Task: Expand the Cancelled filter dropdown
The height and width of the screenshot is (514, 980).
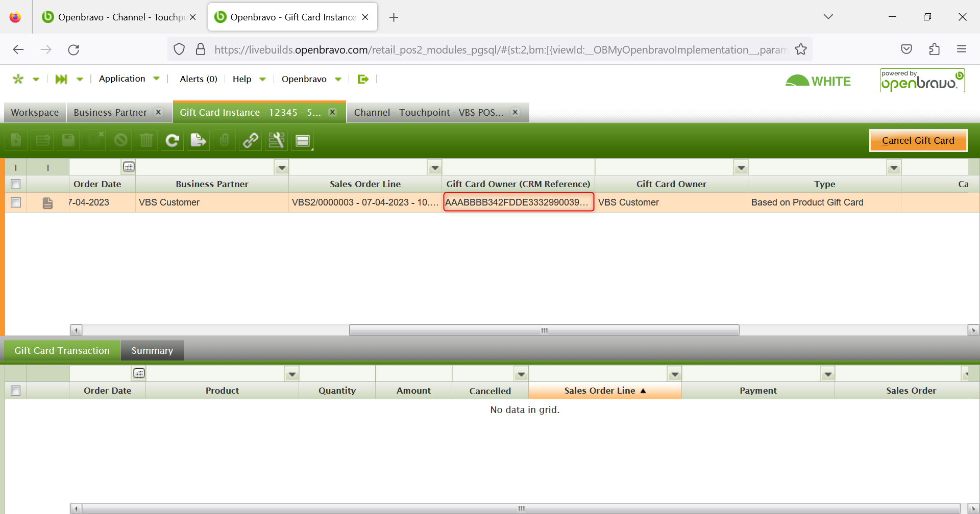Action: click(x=521, y=374)
